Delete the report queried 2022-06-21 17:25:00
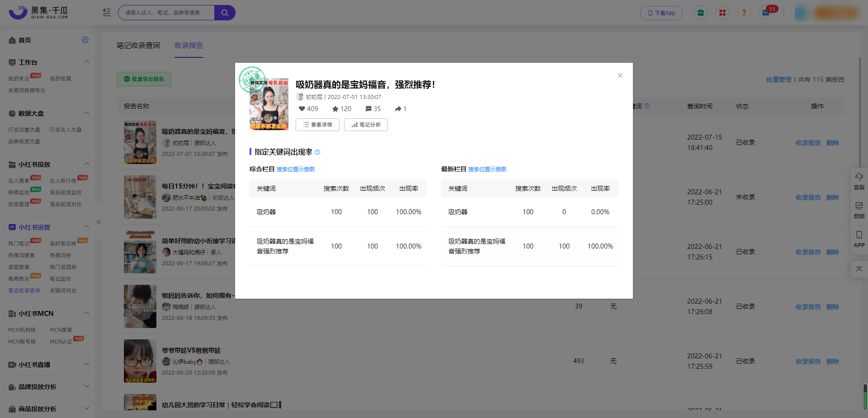This screenshot has width=868, height=418. coord(833,197)
